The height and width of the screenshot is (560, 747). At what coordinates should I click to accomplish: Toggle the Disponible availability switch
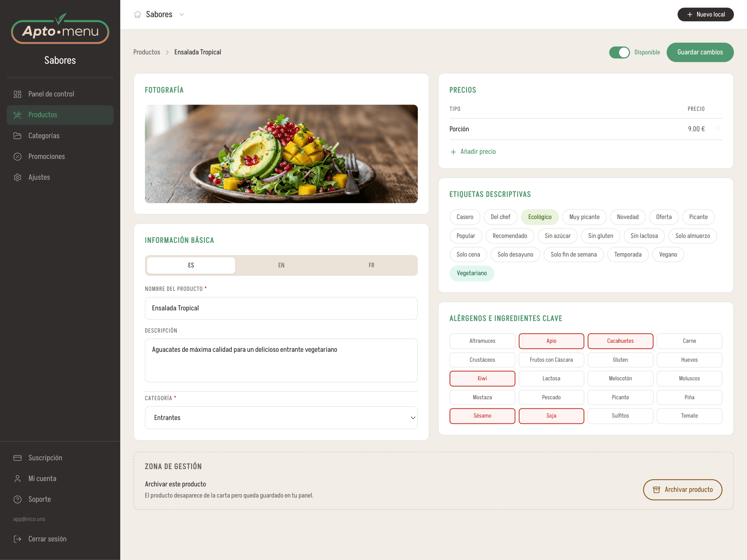[619, 52]
